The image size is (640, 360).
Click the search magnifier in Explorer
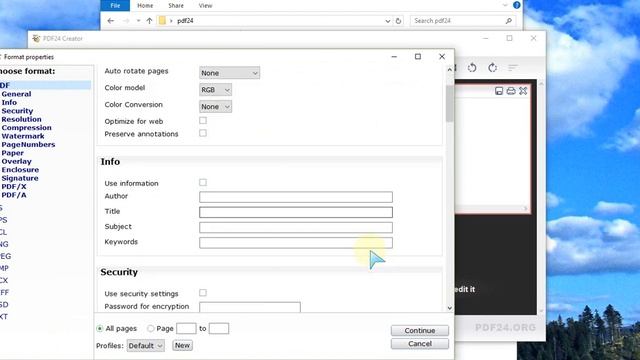(x=509, y=21)
